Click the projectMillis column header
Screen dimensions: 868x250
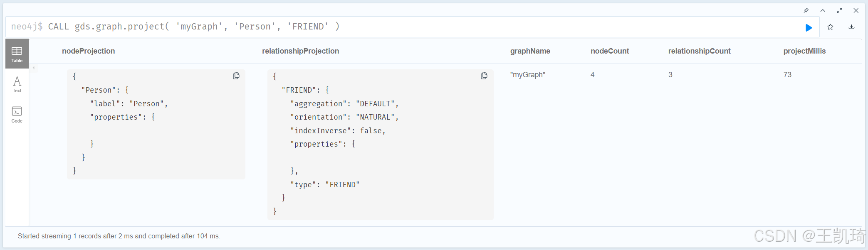[804, 51]
